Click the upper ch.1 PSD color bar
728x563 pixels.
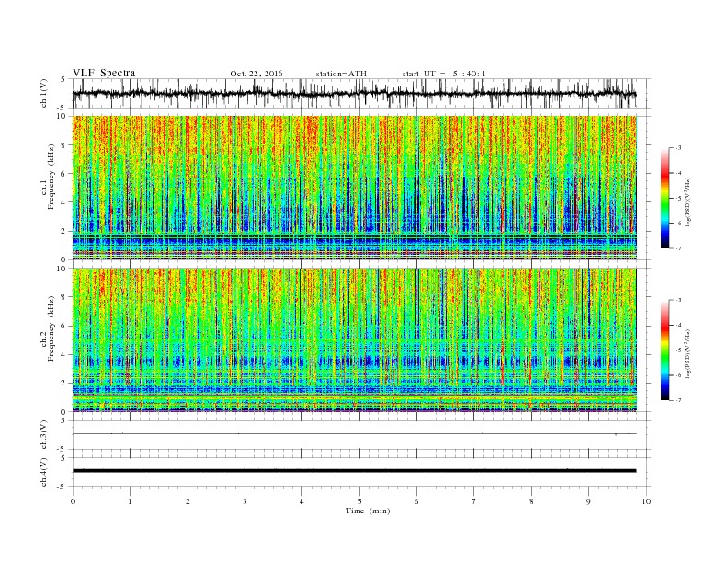tap(665, 199)
